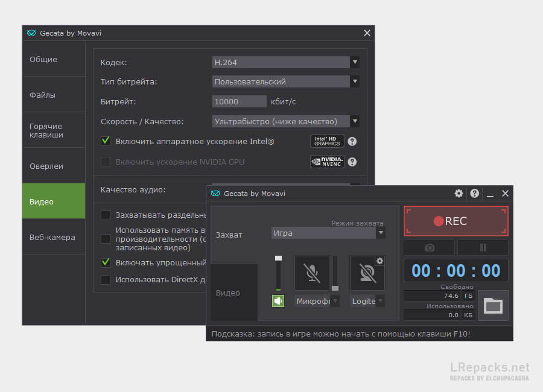
Task: Select the Видео settings tab
Action: click(54, 201)
